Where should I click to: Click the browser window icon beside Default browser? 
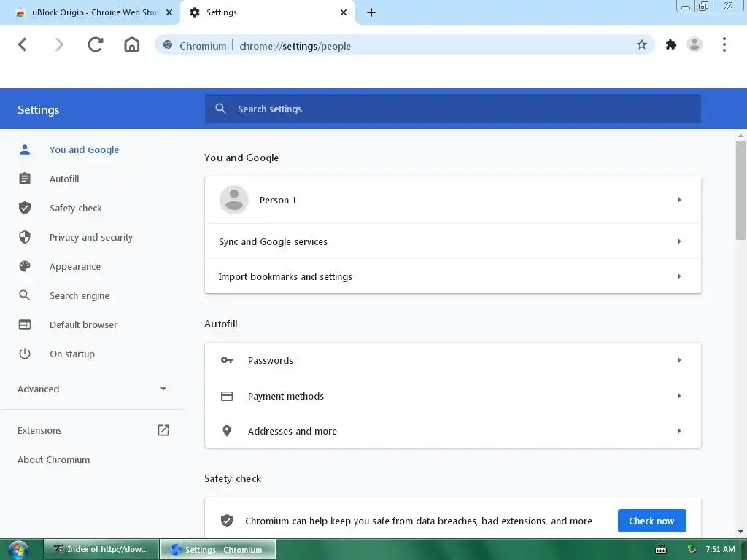[x=25, y=324]
